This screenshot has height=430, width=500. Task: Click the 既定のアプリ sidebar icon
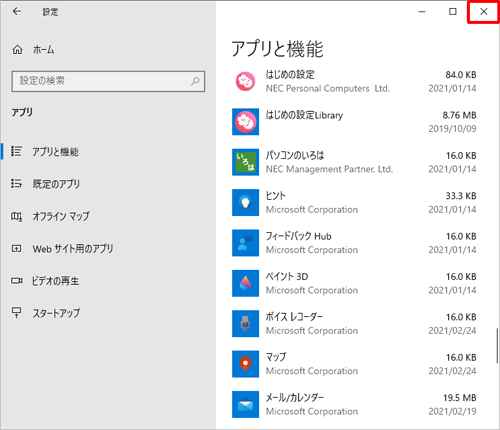click(16, 183)
